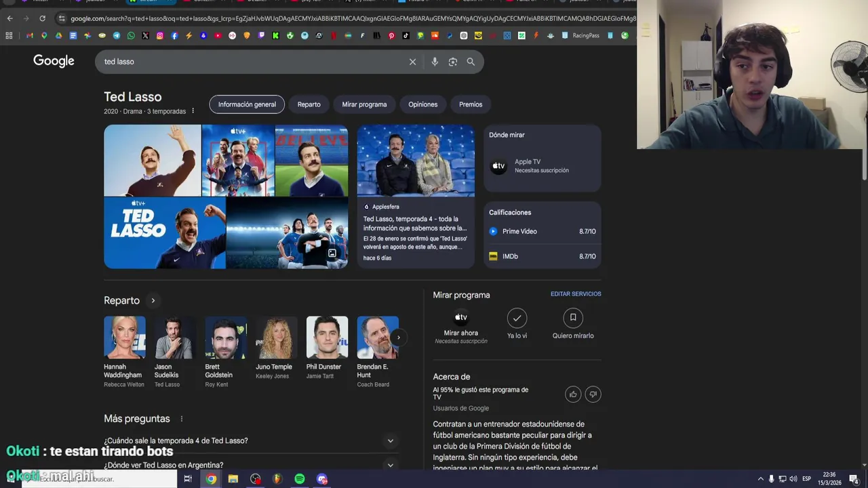This screenshot has height=488, width=868.
Task: Open Task View in the taskbar
Action: click(x=188, y=479)
